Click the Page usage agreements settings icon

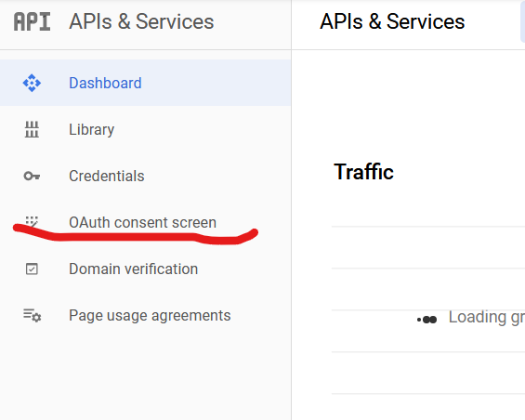(x=33, y=316)
